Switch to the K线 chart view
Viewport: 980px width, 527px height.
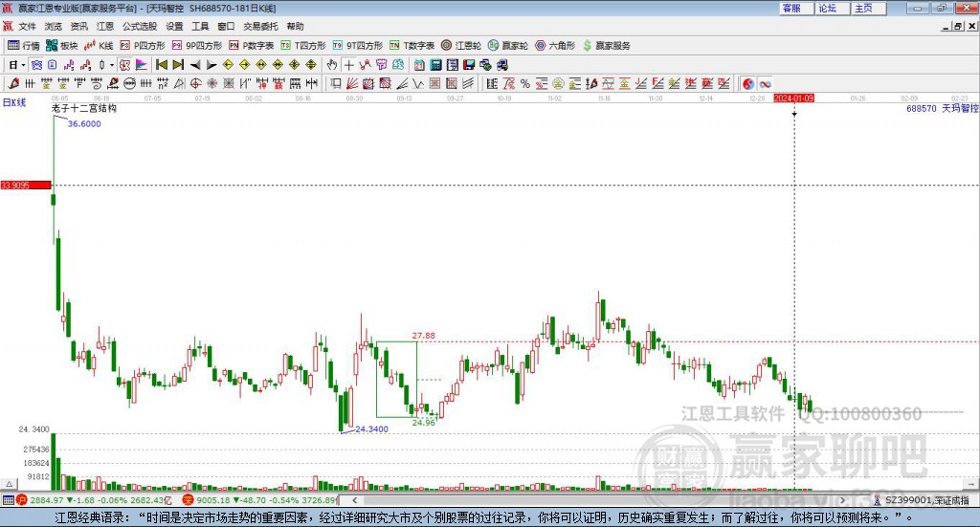pos(99,46)
